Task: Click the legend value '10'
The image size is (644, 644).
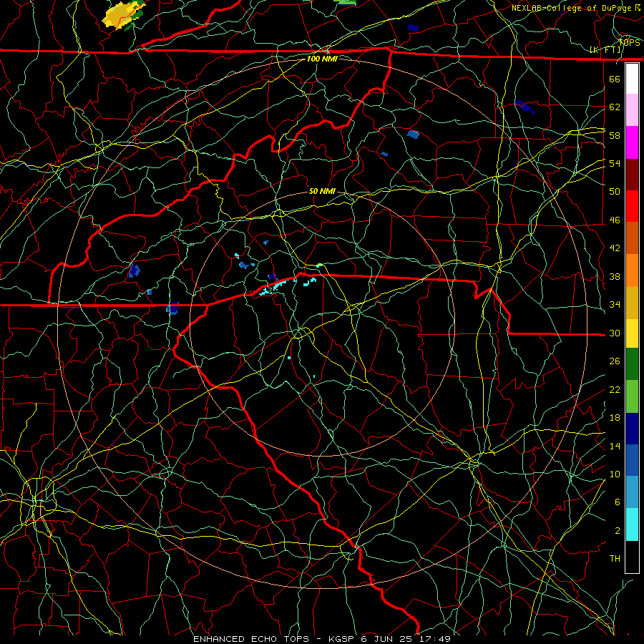Action: pyautogui.click(x=615, y=474)
